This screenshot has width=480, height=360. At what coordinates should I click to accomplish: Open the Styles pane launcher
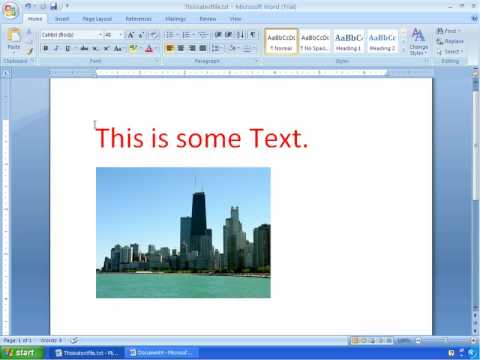pos(427,61)
